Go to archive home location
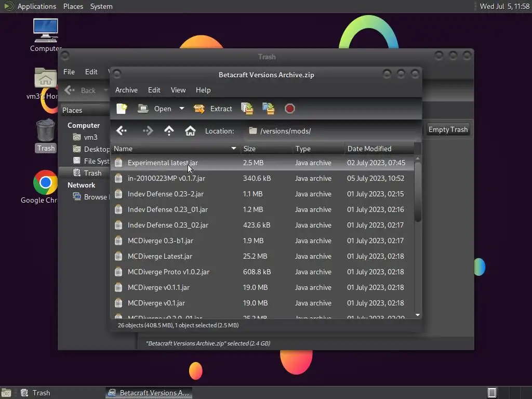Viewport: 532px width, 399px height. 190,130
